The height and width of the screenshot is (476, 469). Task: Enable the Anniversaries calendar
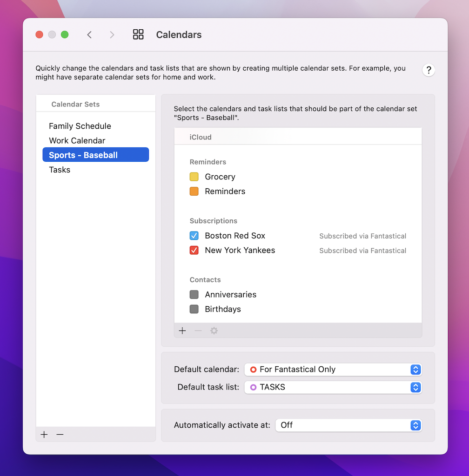point(194,294)
